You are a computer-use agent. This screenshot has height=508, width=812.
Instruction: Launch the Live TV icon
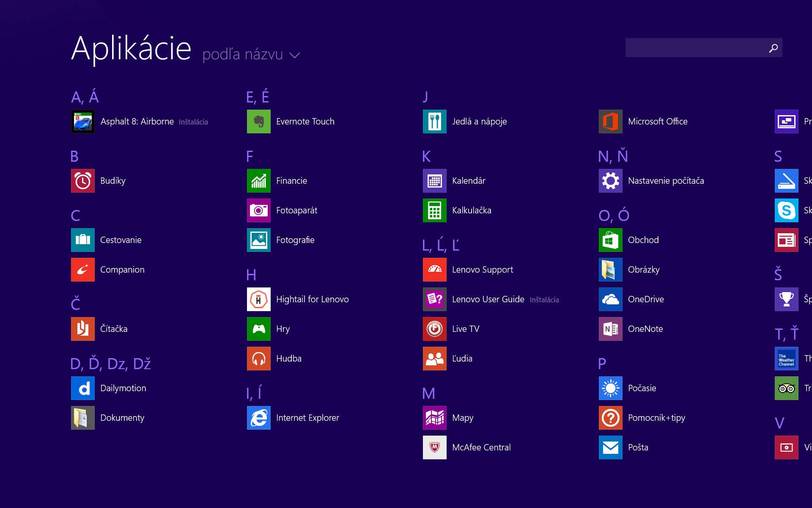[434, 329]
